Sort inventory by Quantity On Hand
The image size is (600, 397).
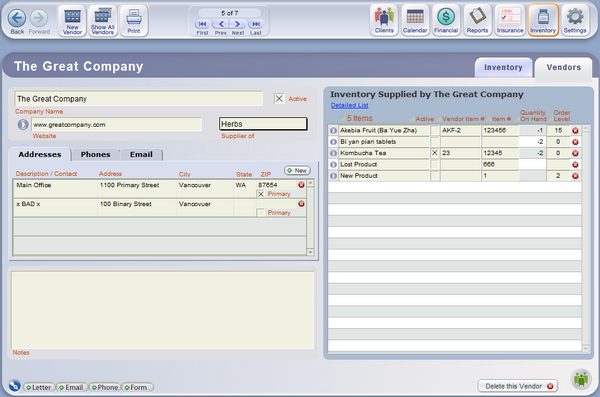(531, 116)
